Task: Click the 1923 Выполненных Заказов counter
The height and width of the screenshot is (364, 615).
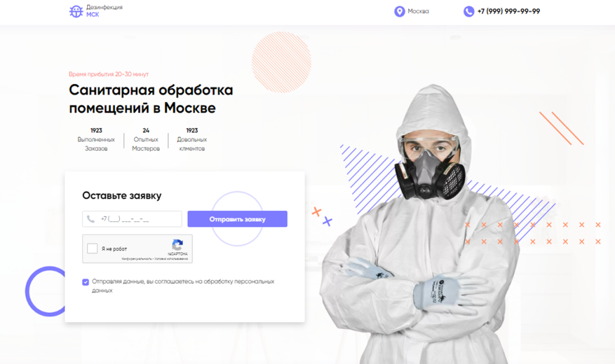Action: click(96, 139)
